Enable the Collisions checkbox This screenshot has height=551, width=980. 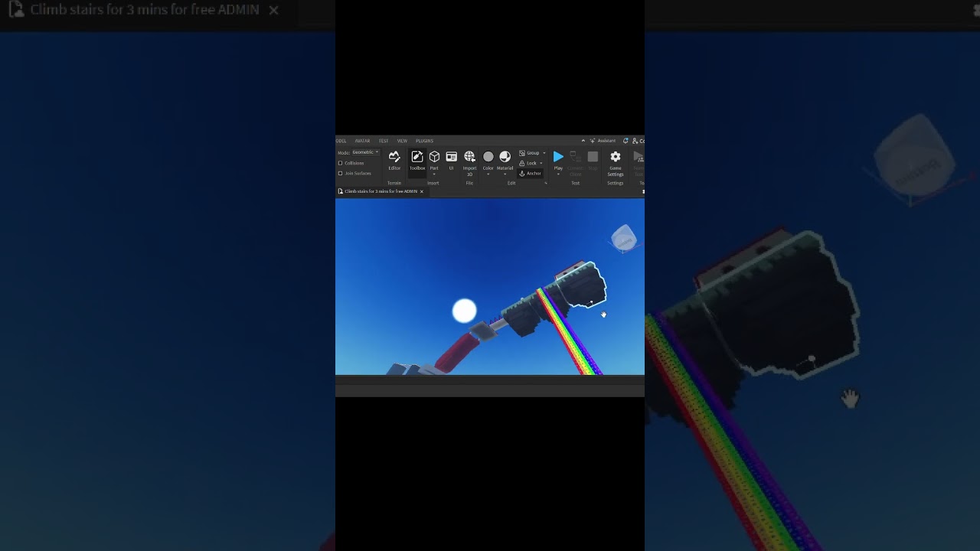[x=340, y=163]
